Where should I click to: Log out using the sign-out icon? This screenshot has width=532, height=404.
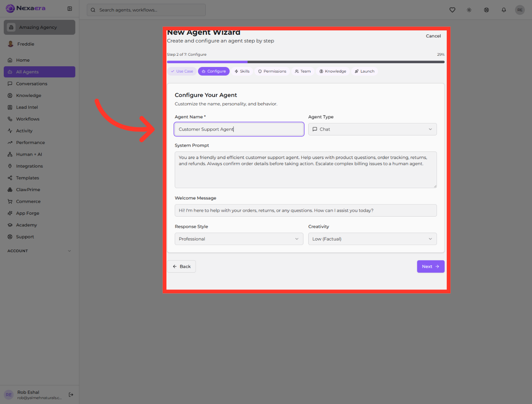pyautogui.click(x=71, y=395)
